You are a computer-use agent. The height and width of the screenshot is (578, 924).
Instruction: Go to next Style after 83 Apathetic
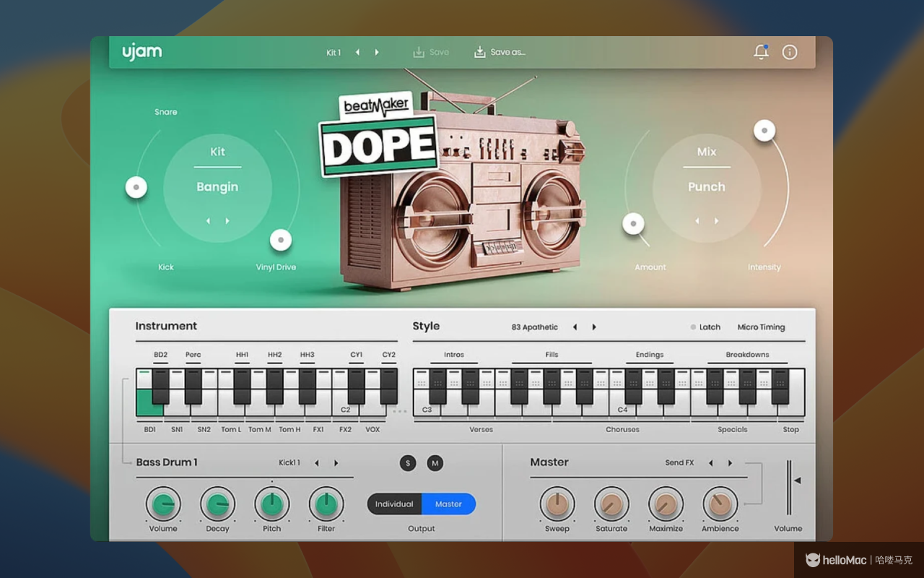click(594, 327)
